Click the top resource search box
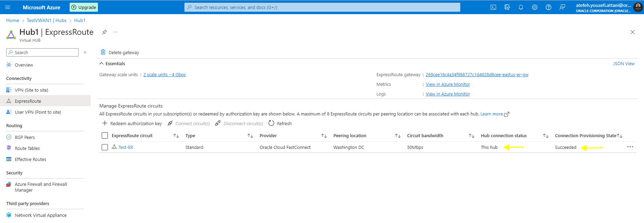The image size is (644, 223). (x=322, y=7)
